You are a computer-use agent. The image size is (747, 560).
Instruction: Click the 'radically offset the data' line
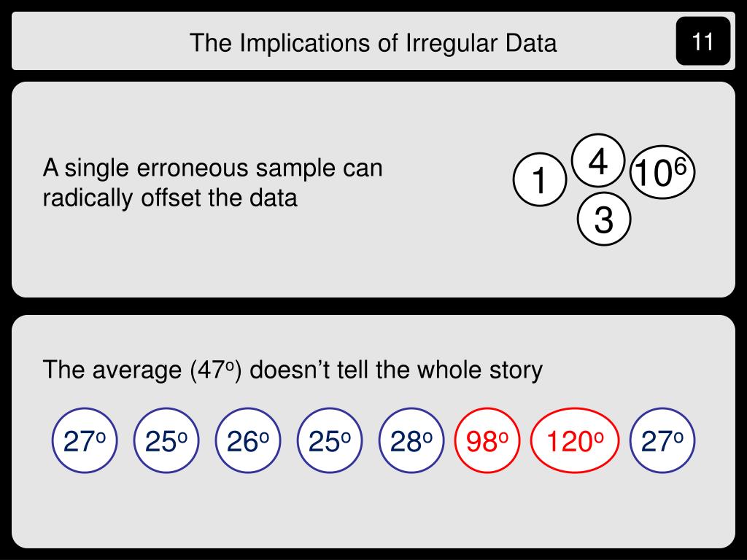[170, 197]
